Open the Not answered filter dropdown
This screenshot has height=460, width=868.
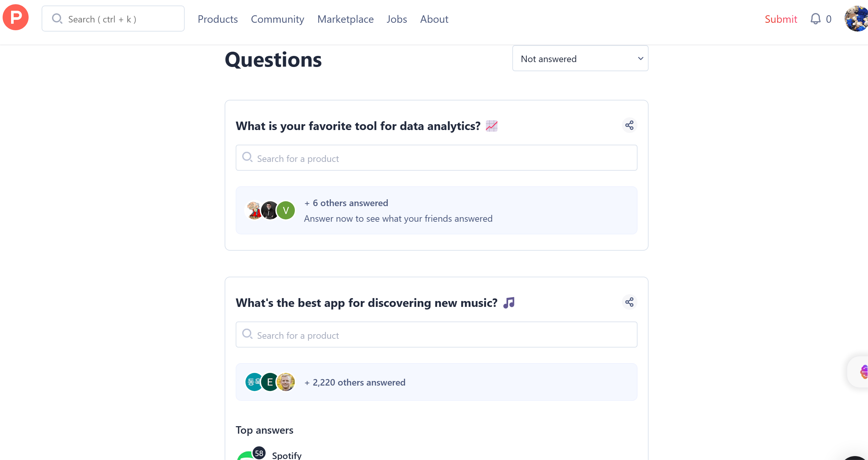coord(580,59)
